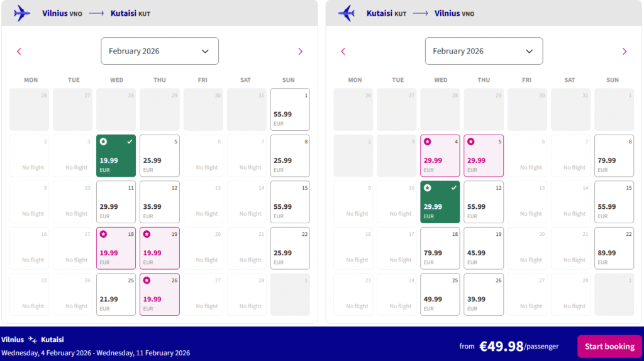Click lowest-price star icon on outbound 18 February
This screenshot has width=644, height=361.
[103, 234]
